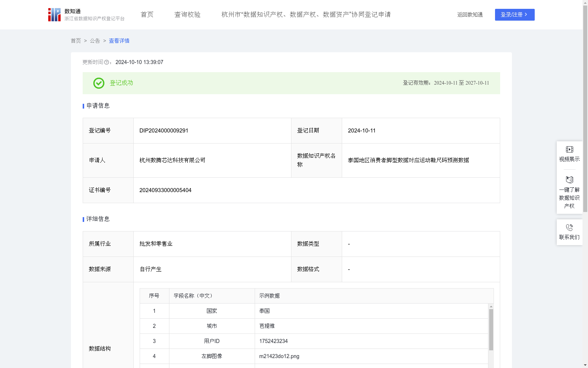Image resolution: width=588 pixels, height=368 pixels.
Task: Open 查询校验 navigation item
Action: 187,15
